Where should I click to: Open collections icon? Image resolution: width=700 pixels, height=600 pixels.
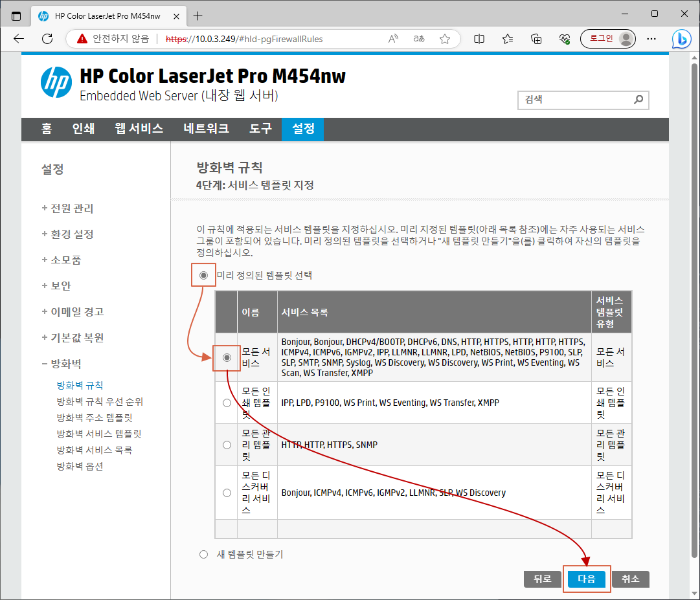pyautogui.click(x=536, y=39)
